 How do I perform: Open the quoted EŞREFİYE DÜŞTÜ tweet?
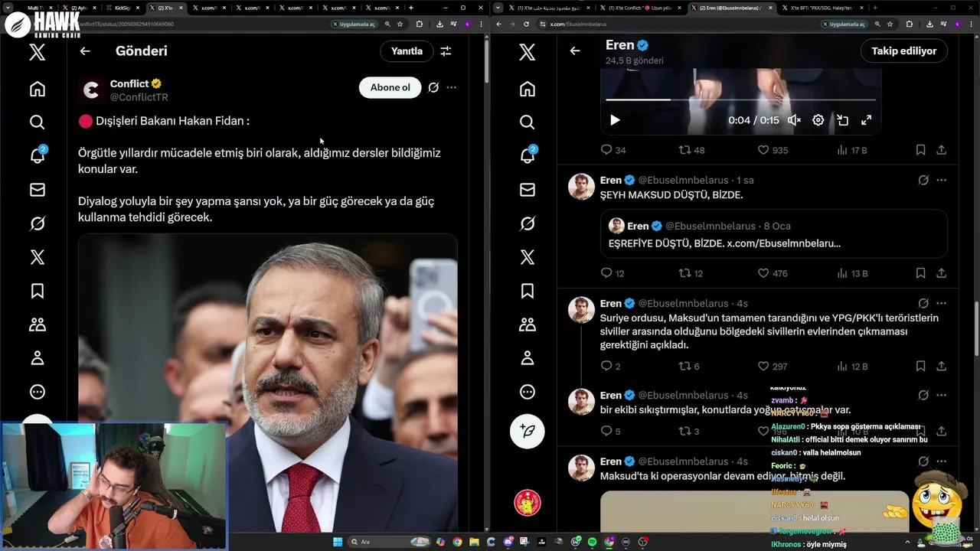773,234
